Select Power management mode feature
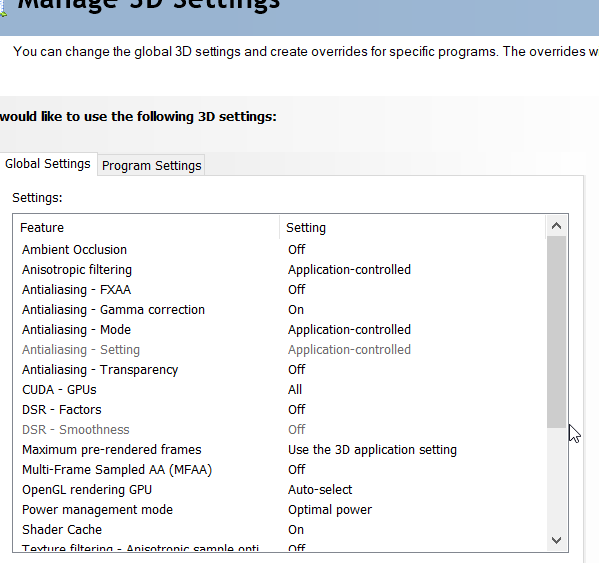Screen dimensions: 599x563 tap(97, 510)
